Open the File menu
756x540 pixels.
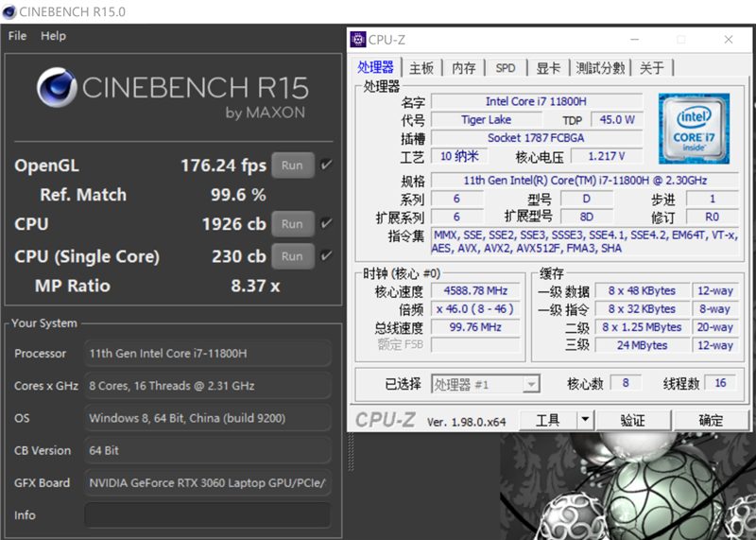pos(17,36)
